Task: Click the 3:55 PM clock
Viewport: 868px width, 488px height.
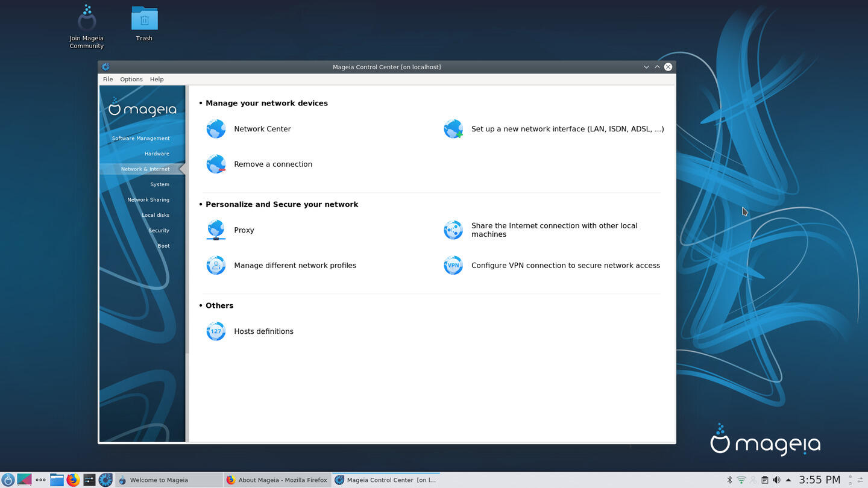Action: (x=820, y=480)
